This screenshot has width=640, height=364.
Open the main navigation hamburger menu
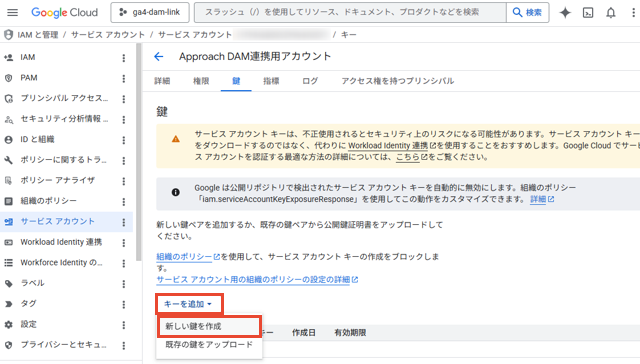(x=12, y=13)
